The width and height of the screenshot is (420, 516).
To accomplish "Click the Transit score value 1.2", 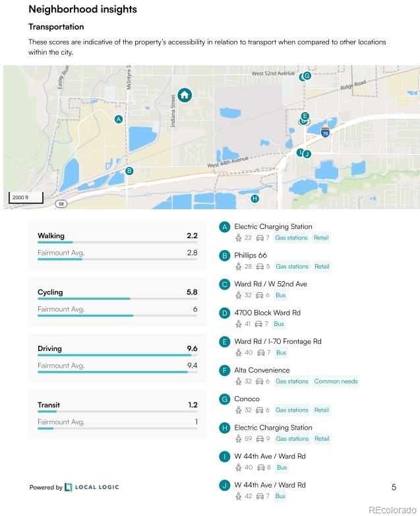I will pyautogui.click(x=193, y=404).
